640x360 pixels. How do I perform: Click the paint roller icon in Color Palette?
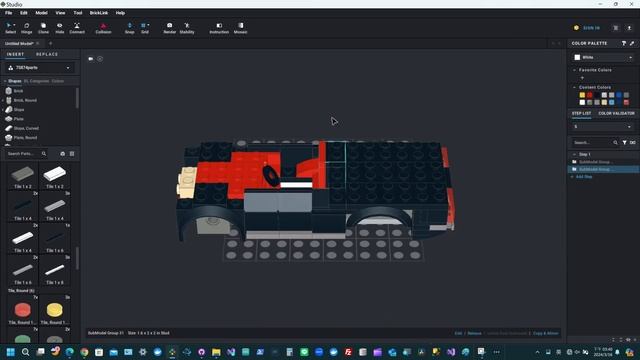pos(624,43)
